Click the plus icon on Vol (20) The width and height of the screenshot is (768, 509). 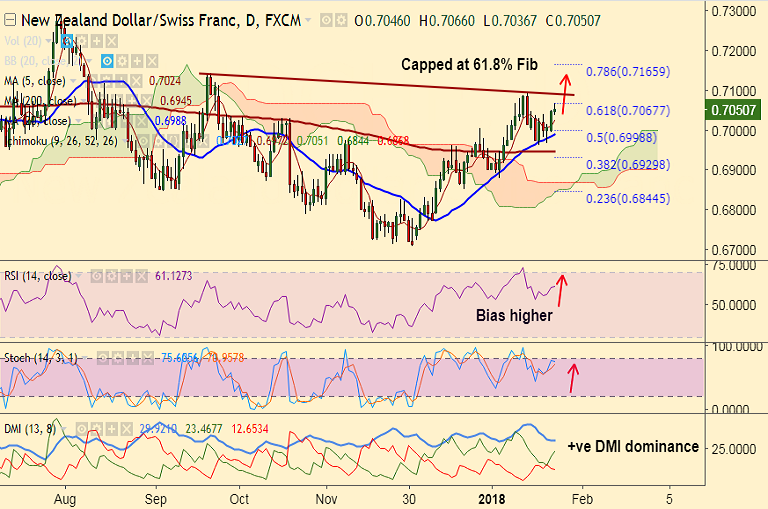coord(97,41)
